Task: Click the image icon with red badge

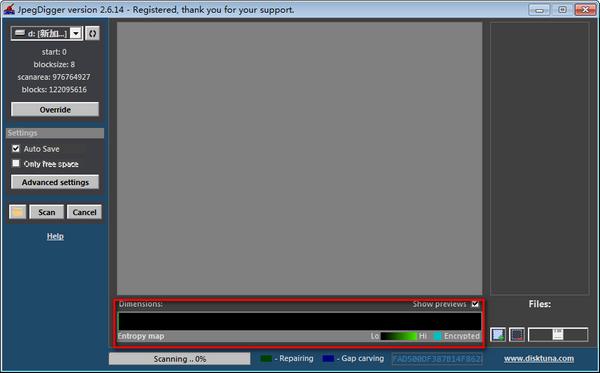Action: (517, 335)
